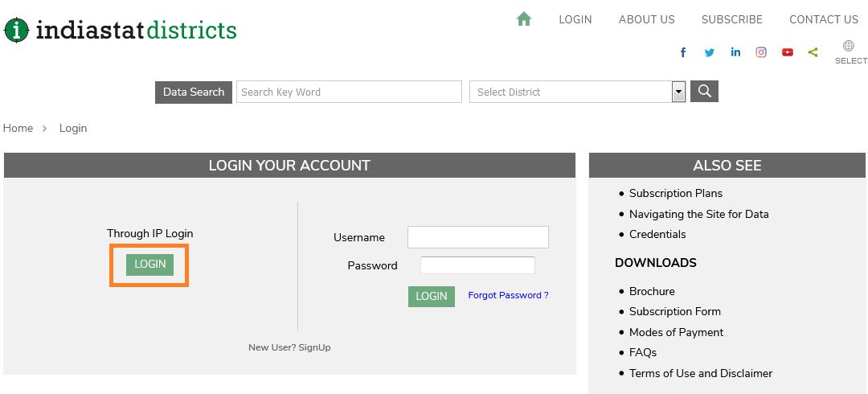The height and width of the screenshot is (394, 868).
Task: Click the globe language select icon
Action: pos(849,47)
